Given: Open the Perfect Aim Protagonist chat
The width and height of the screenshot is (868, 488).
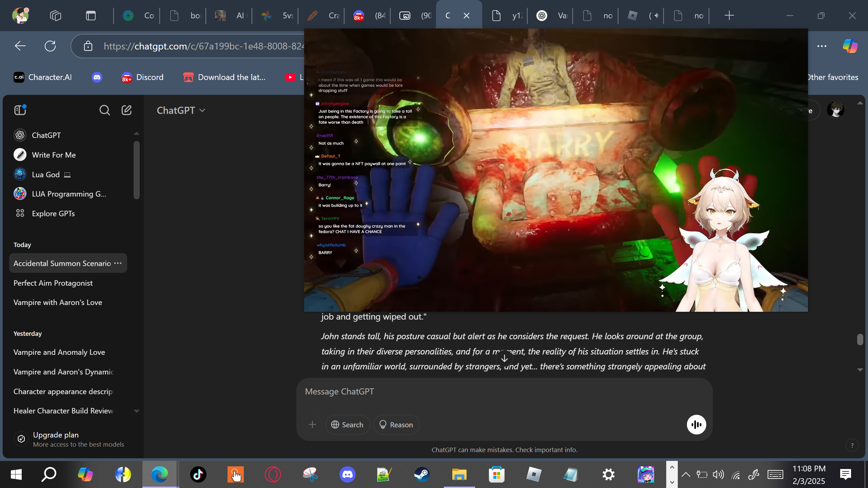Looking at the screenshot, I should (x=68, y=283).
